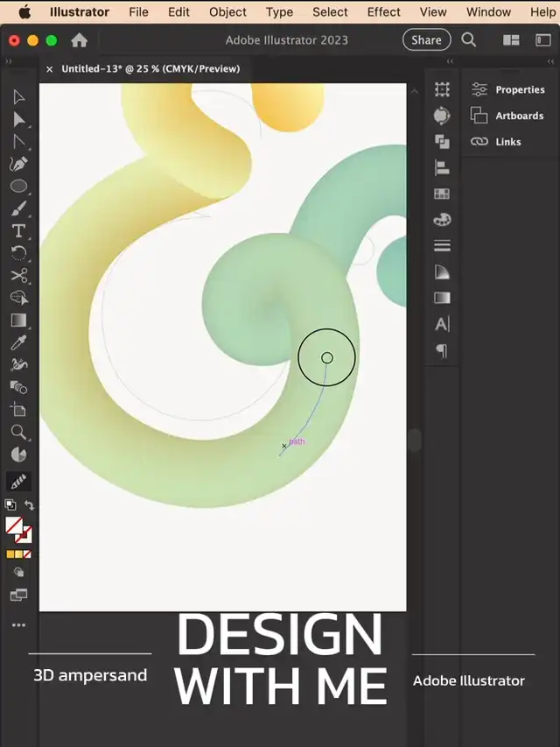Image resolution: width=560 pixels, height=747 pixels.
Task: Activate the Zoom tool
Action: [x=18, y=432]
